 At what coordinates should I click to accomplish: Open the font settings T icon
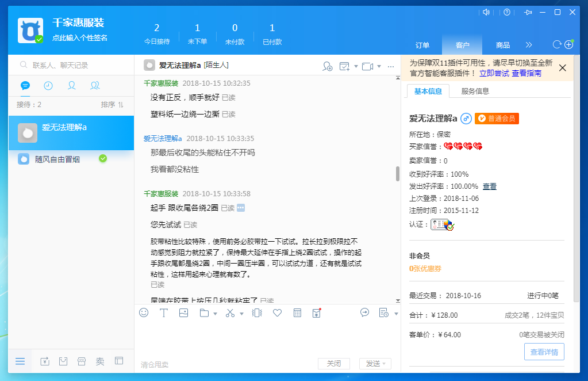(164, 313)
